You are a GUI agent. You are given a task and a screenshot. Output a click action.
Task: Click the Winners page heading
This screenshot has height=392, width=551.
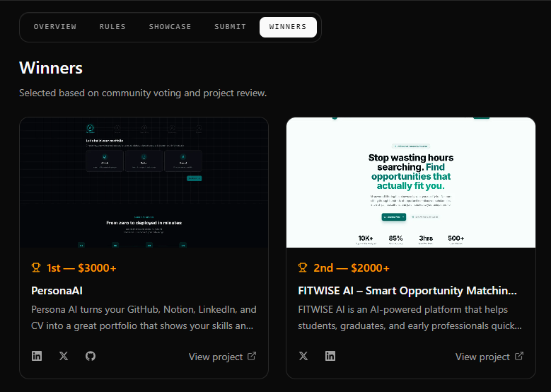pos(51,68)
